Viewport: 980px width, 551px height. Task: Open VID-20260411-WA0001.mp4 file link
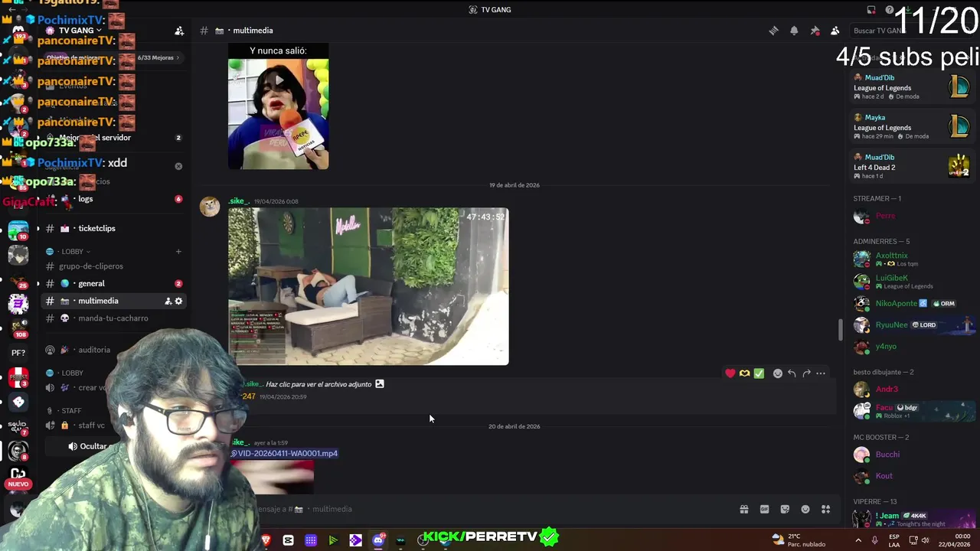(288, 453)
